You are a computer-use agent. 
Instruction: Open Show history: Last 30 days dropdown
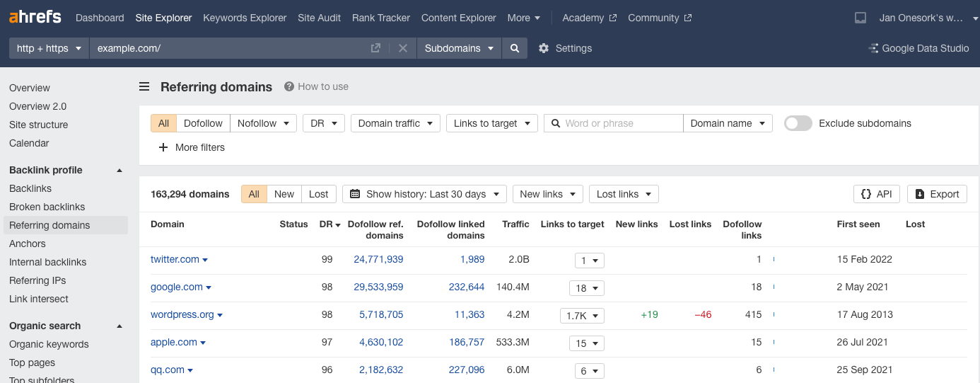click(x=424, y=194)
